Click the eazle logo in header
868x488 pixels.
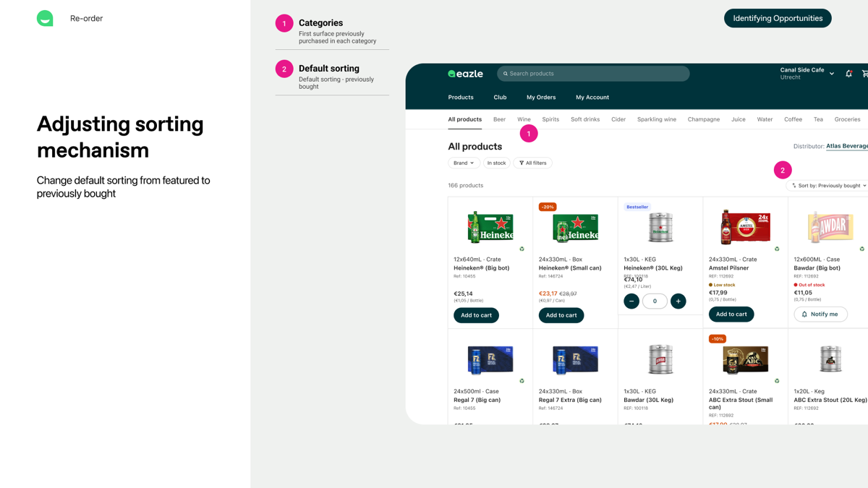click(x=465, y=74)
